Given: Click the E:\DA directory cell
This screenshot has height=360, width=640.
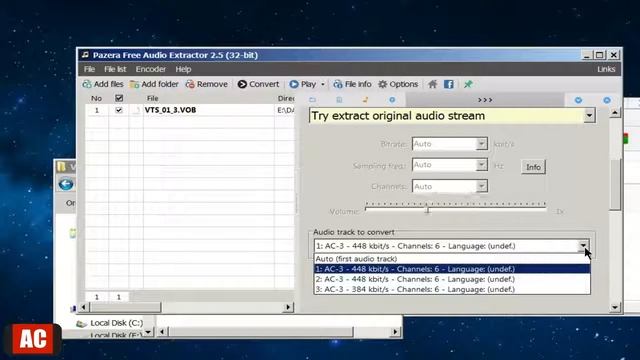Looking at the screenshot, I should pos(285,110).
